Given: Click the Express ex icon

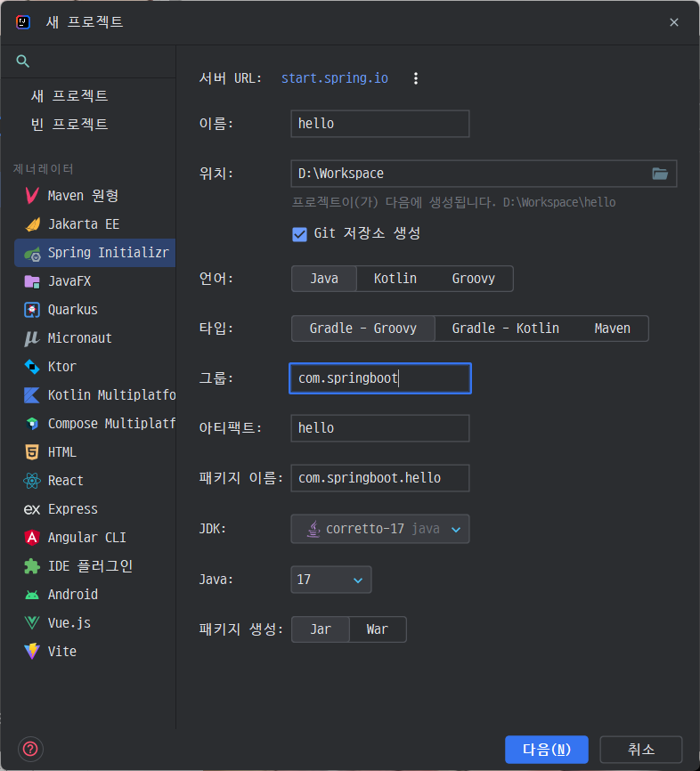Looking at the screenshot, I should [x=32, y=509].
